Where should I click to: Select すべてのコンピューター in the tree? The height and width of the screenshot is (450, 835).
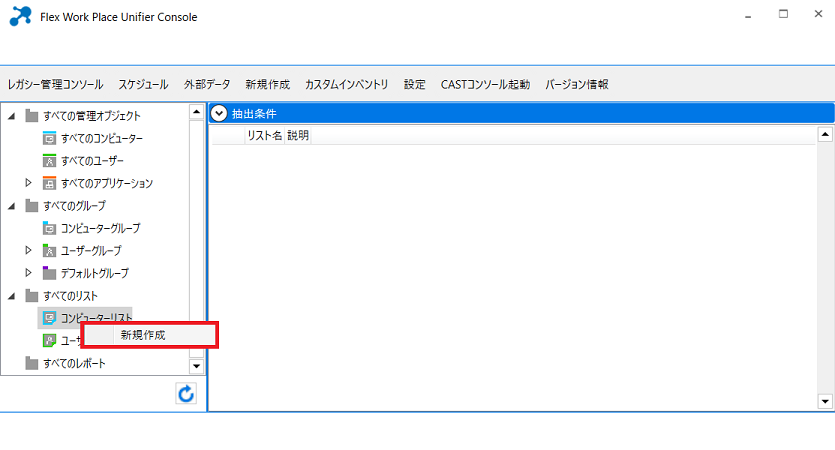coord(102,138)
